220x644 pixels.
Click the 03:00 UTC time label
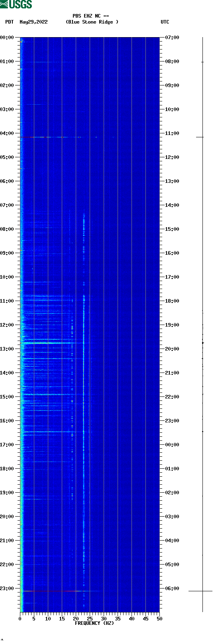(x=172, y=517)
